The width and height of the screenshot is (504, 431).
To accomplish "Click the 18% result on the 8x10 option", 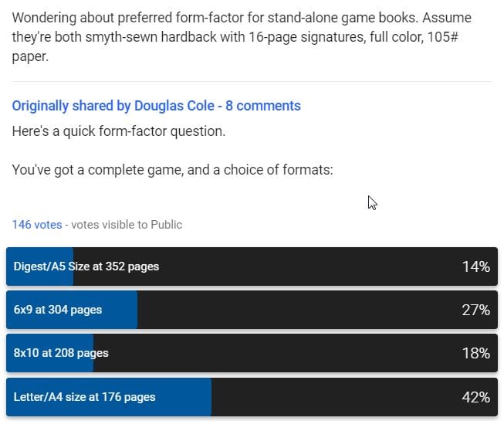I will pos(476,353).
